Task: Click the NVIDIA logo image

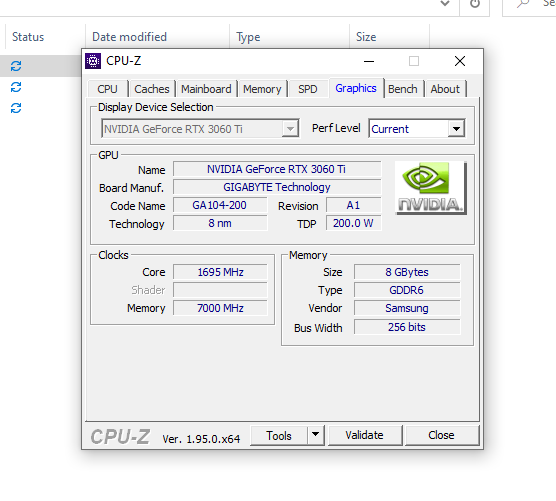Action: [431, 188]
